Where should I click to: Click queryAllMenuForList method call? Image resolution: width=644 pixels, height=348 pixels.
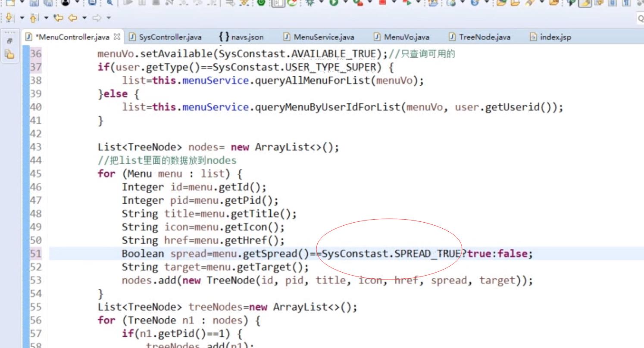313,81
